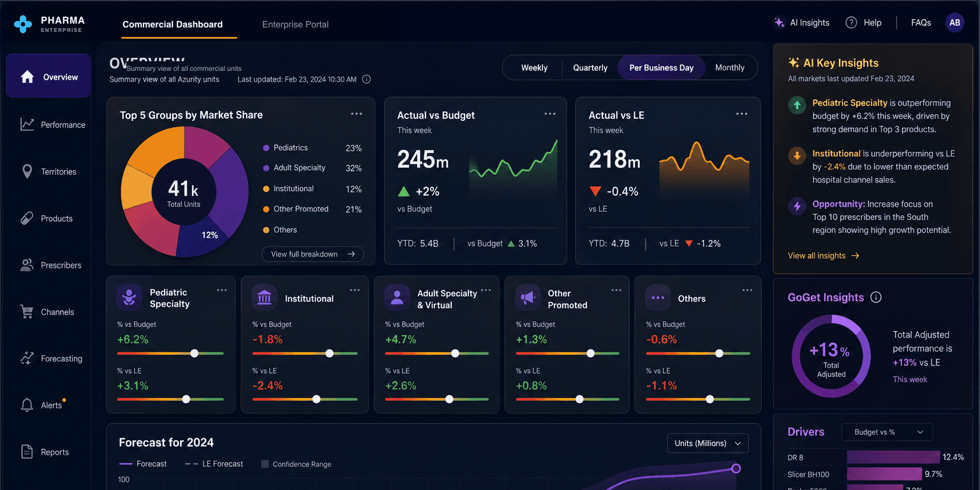Open options menu on Pediatric Specialty card
The width and height of the screenshot is (980, 490).
click(x=221, y=290)
